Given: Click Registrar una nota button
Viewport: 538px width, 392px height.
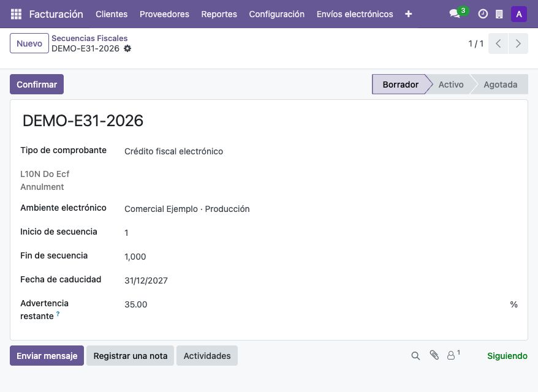Looking at the screenshot, I should pyautogui.click(x=131, y=356).
